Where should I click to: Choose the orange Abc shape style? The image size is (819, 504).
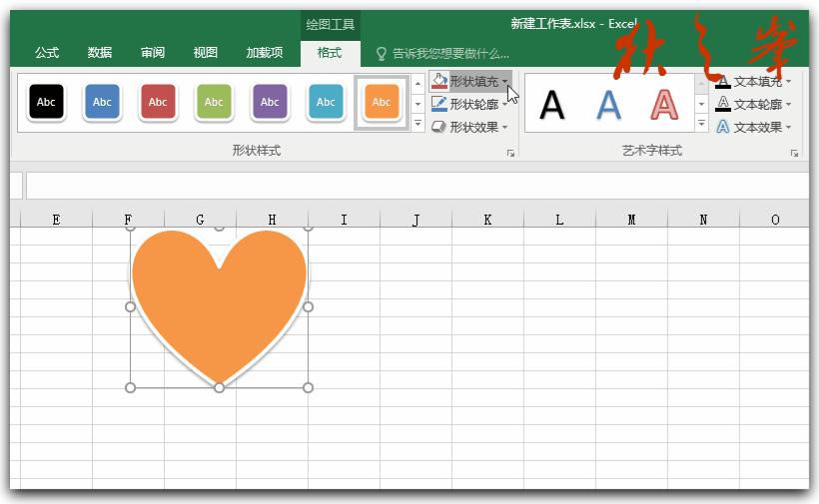click(382, 102)
